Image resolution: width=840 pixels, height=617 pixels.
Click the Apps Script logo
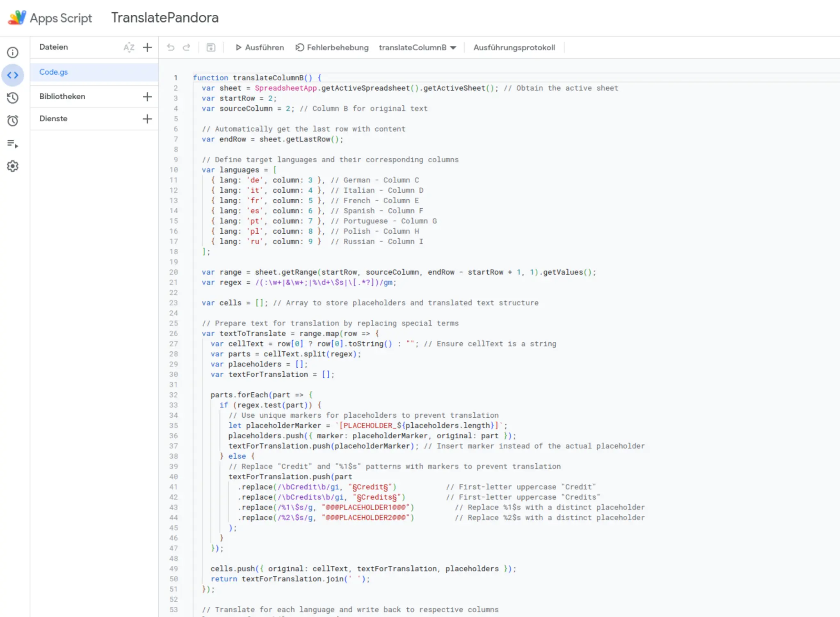17,18
